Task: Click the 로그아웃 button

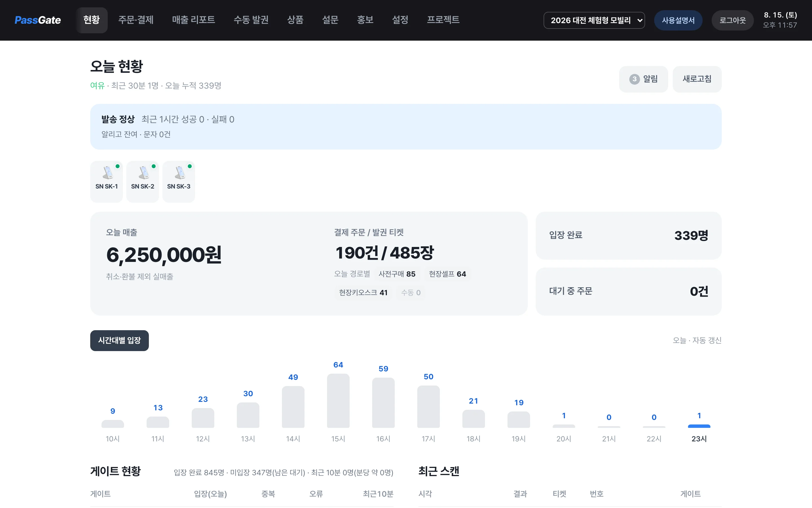Action: (x=732, y=20)
